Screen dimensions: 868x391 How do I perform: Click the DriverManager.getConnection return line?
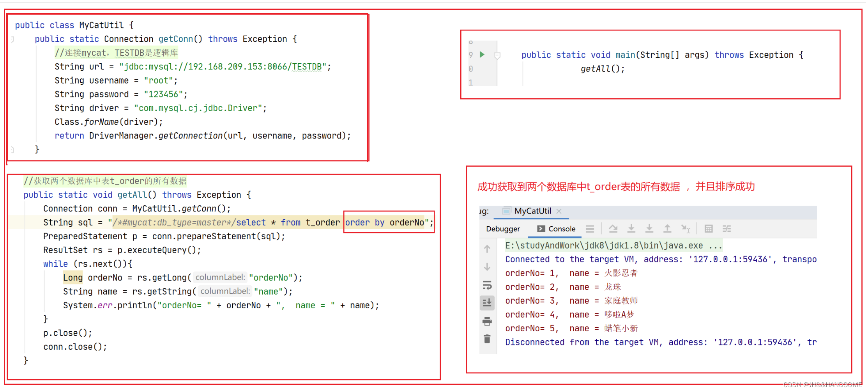pyautogui.click(x=203, y=136)
